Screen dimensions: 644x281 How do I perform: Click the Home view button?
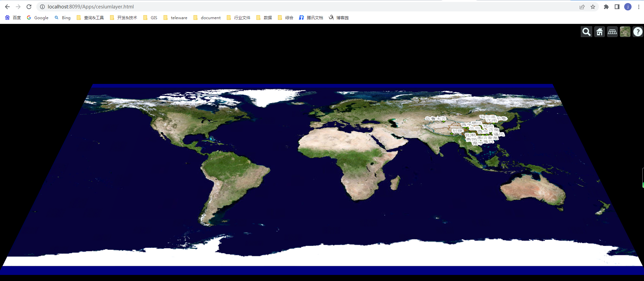point(599,32)
